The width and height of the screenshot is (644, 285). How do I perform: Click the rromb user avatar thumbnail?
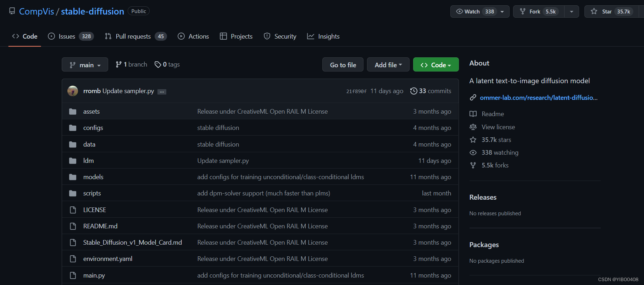(x=73, y=91)
